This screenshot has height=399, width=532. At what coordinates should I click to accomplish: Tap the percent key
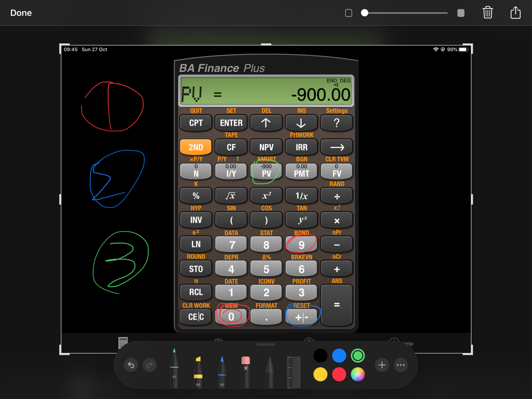coord(196,196)
